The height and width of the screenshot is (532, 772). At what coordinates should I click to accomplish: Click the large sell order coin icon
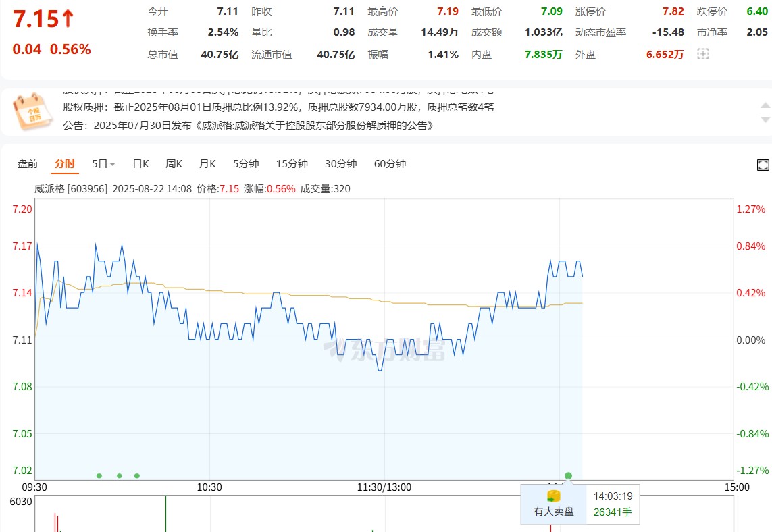click(x=554, y=496)
